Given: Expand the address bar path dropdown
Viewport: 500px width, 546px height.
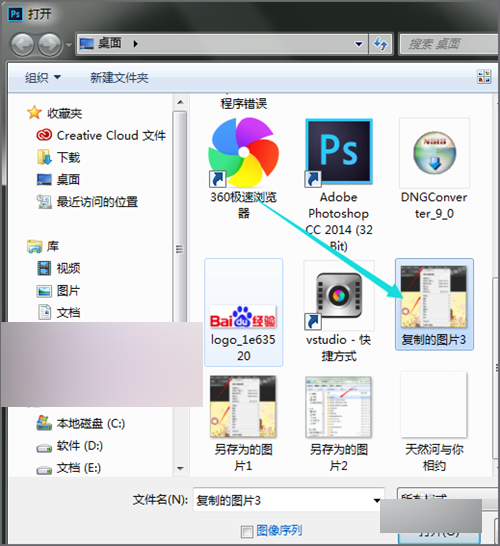Looking at the screenshot, I should click(358, 44).
